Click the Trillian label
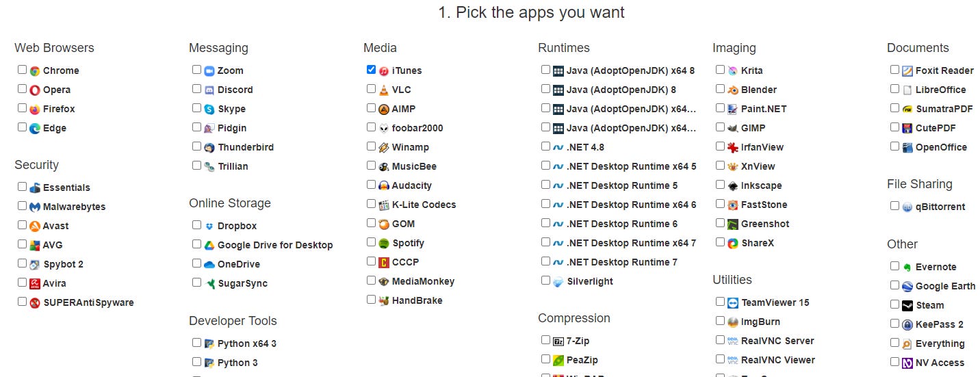 (x=233, y=166)
